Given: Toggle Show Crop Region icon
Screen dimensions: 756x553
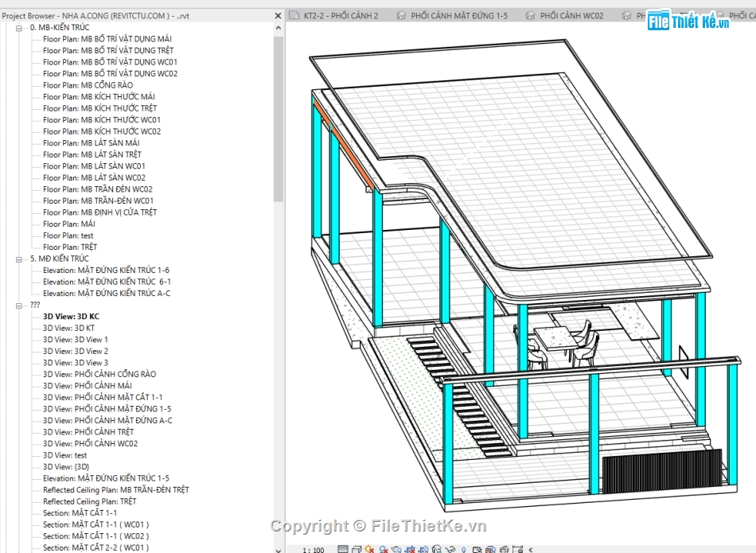Looking at the screenshot, I should tap(424, 549).
